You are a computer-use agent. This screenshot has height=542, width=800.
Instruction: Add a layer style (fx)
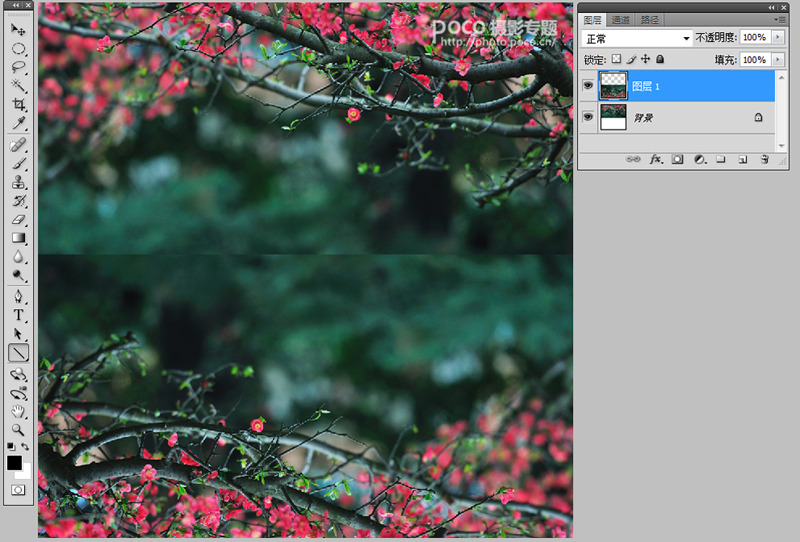tap(656, 159)
